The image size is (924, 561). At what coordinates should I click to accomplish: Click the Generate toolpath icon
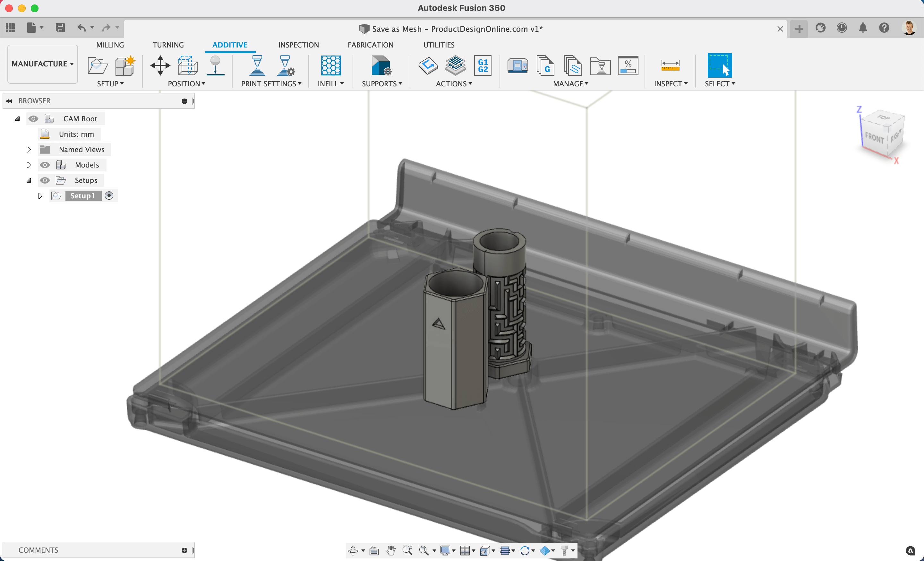point(428,65)
